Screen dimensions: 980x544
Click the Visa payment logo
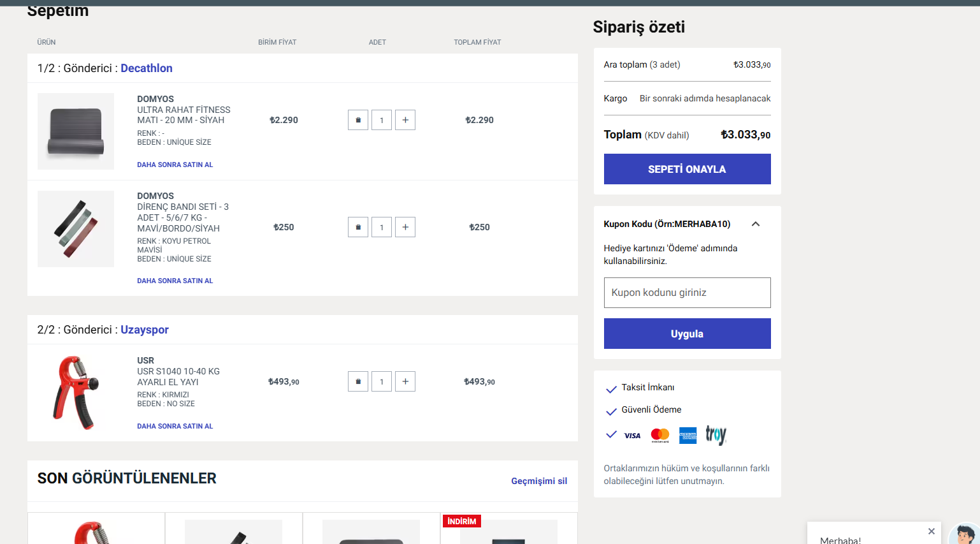[x=632, y=436]
